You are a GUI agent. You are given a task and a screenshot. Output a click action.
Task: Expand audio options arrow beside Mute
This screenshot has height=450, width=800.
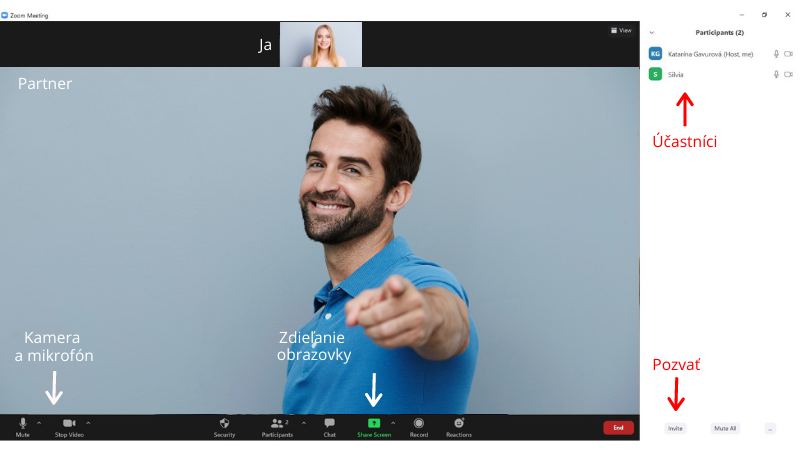tap(39, 423)
